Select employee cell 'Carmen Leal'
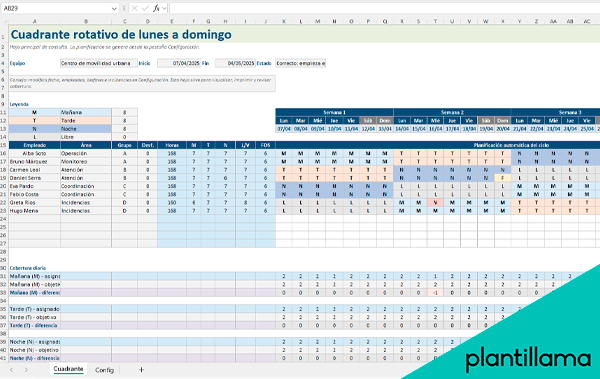This screenshot has width=600, height=379. [34, 170]
